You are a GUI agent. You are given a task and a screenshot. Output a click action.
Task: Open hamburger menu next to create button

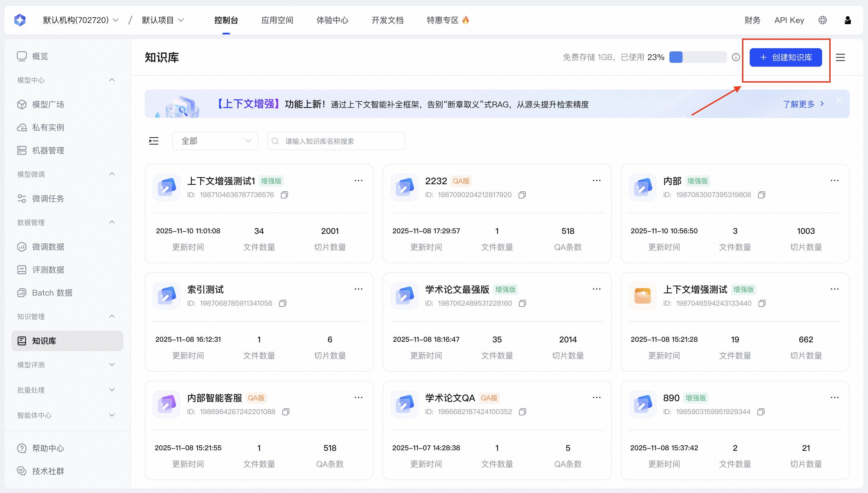840,57
